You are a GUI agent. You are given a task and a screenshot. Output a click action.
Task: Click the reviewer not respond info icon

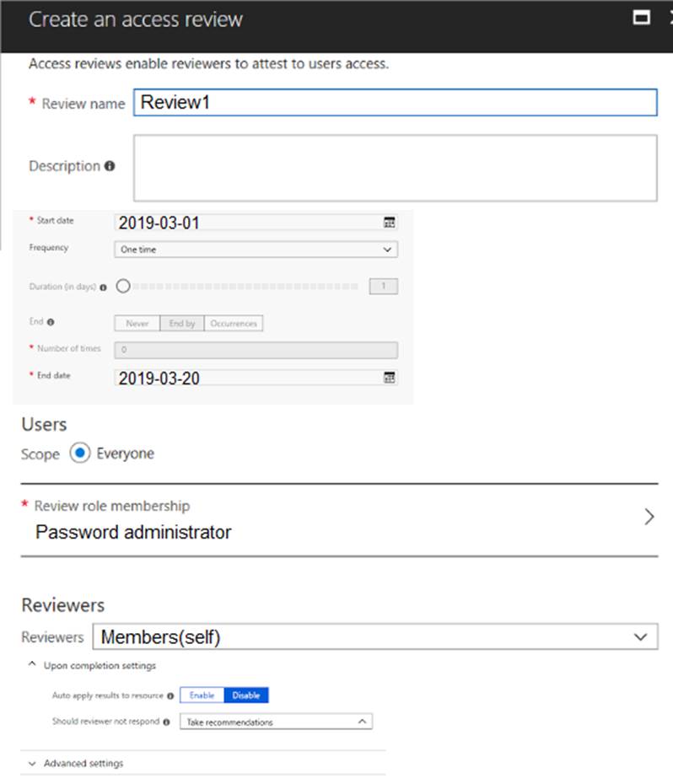point(166,722)
